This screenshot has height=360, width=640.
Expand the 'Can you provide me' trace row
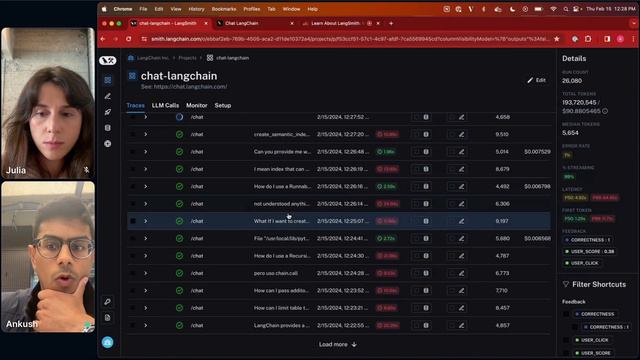click(146, 152)
